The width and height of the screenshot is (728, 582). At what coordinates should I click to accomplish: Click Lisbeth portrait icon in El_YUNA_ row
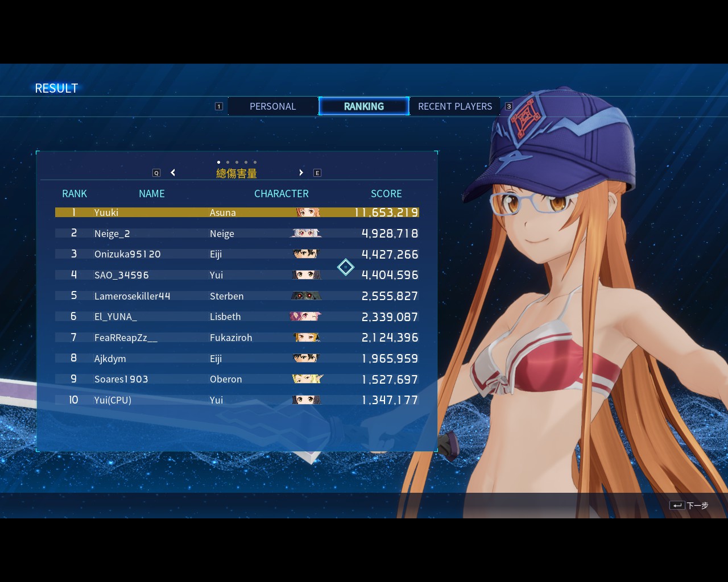click(x=305, y=317)
